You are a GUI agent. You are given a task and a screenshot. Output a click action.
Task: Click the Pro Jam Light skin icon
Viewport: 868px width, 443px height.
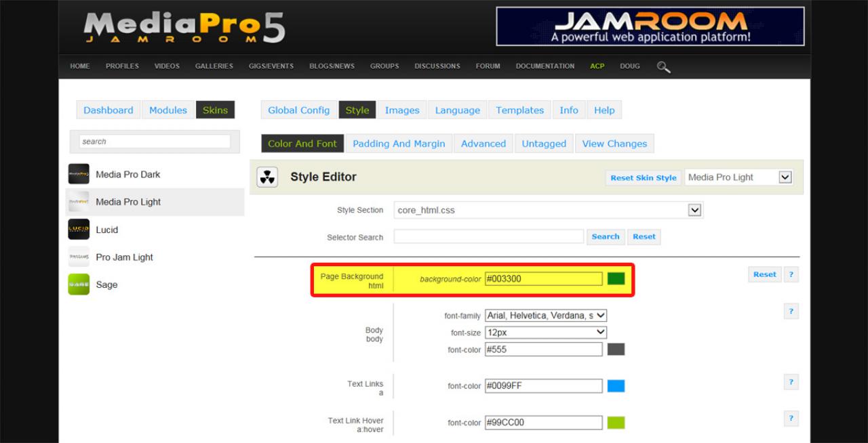79,257
